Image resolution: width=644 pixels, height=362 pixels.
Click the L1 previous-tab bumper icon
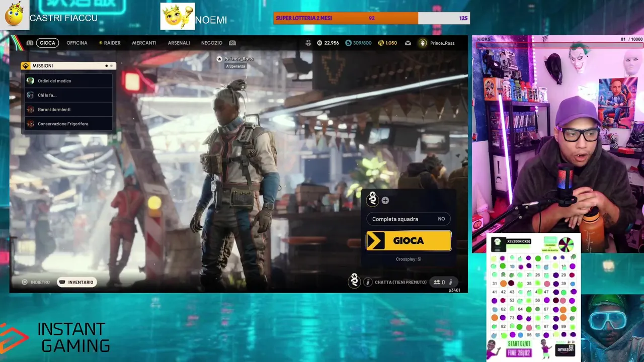coord(30,43)
